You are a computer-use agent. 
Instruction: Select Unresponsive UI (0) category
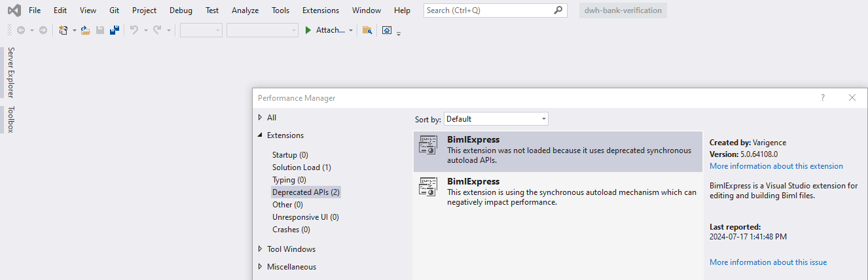click(306, 217)
